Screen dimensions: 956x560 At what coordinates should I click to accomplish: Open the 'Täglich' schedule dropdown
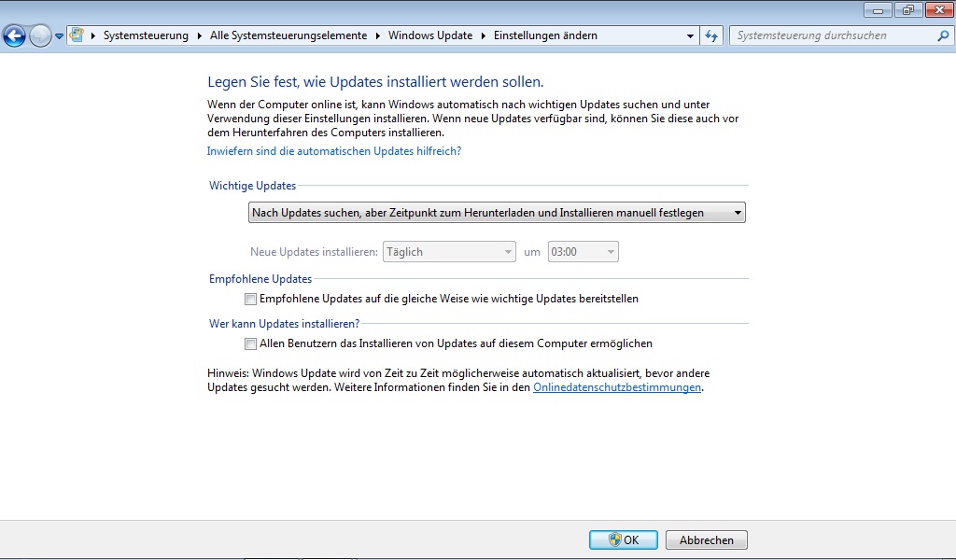click(x=449, y=252)
